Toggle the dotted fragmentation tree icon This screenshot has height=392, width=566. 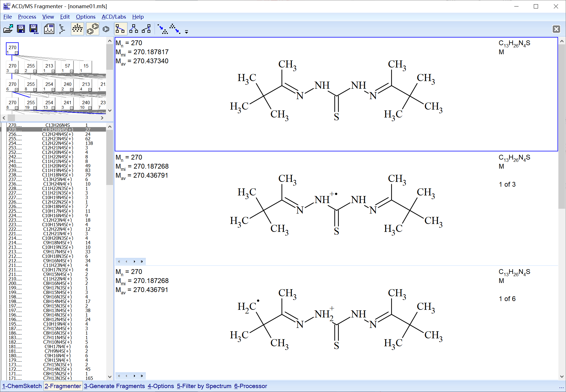[77, 29]
